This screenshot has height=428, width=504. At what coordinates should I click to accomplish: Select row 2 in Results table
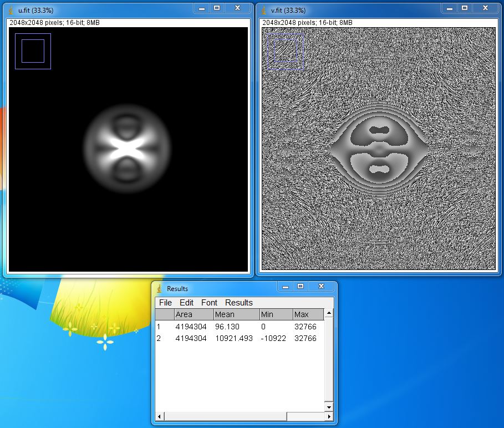click(x=240, y=338)
